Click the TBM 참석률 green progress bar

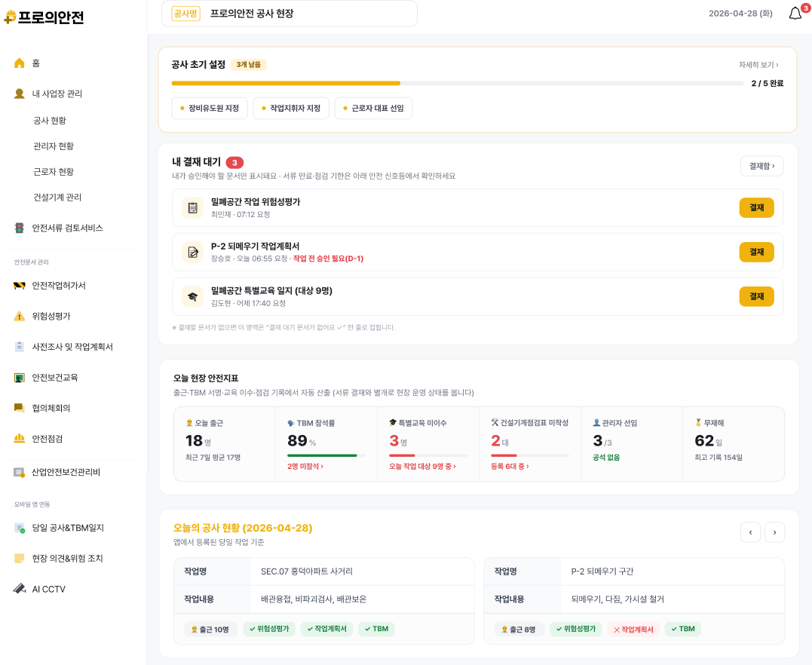(326, 455)
